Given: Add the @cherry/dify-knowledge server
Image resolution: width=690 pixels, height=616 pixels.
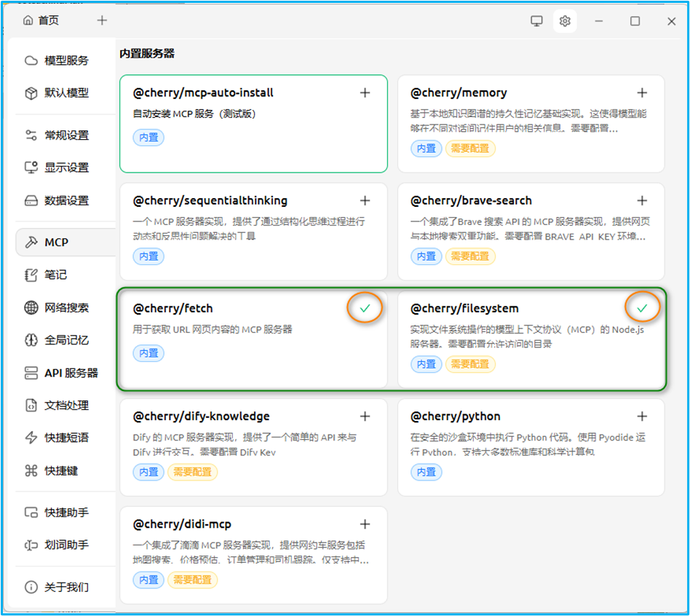Looking at the screenshot, I should pyautogui.click(x=365, y=416).
